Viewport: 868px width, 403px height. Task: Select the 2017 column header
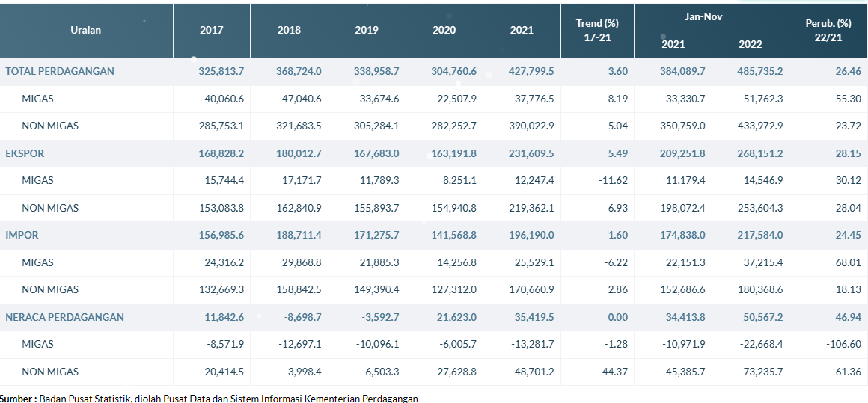tap(211, 31)
